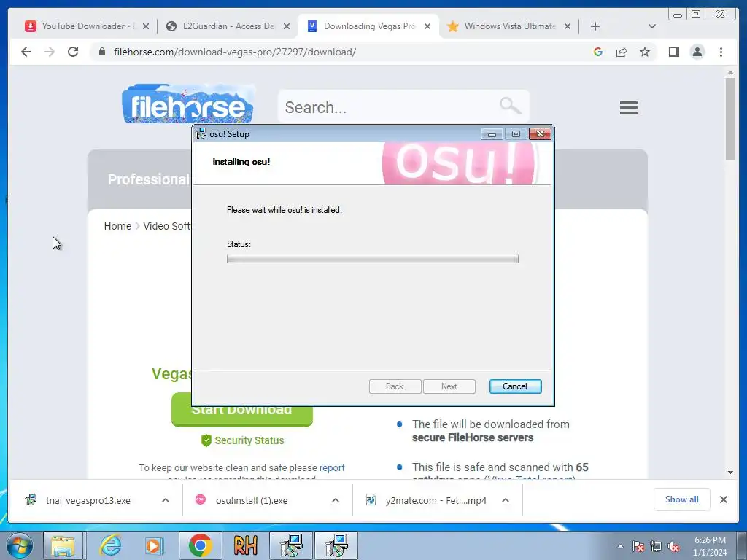
Task: Click the forward navigation arrow
Action: point(50,52)
